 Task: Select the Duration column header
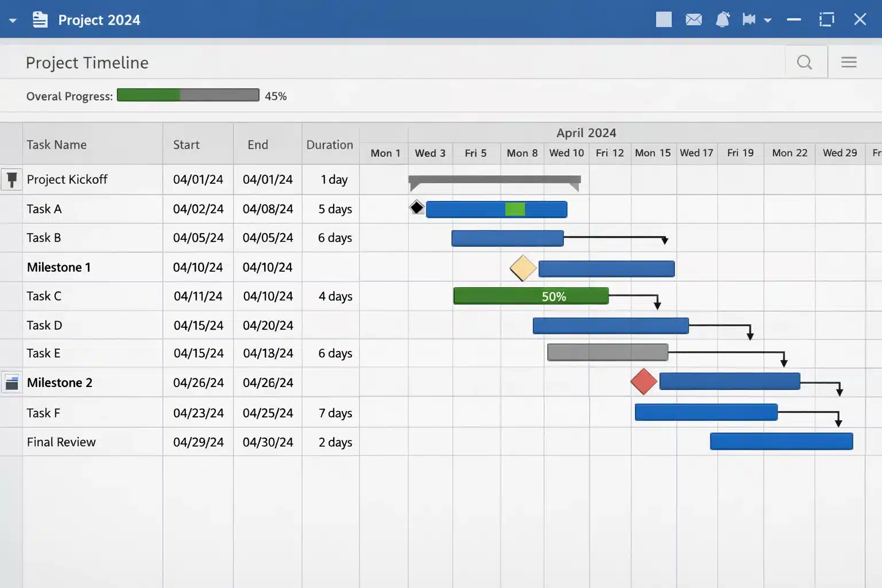pyautogui.click(x=330, y=145)
